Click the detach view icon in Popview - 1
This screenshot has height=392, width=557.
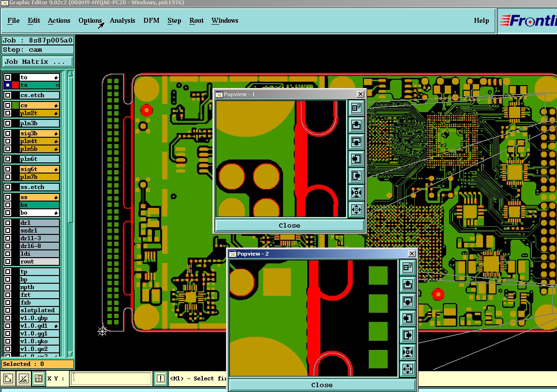click(x=356, y=107)
